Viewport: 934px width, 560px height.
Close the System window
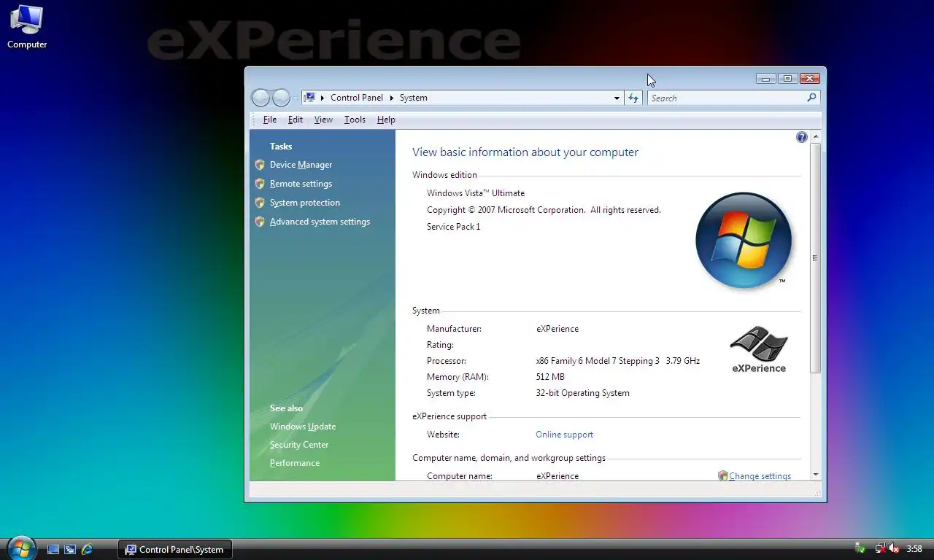click(809, 79)
